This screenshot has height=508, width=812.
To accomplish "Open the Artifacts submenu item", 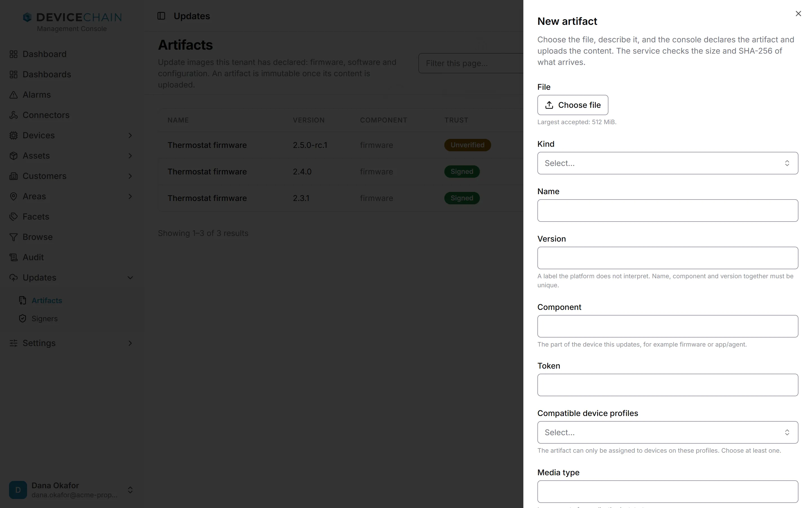I will [x=47, y=300].
